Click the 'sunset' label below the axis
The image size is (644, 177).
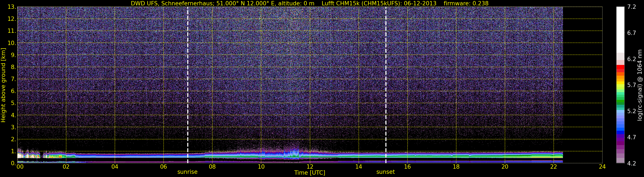pyautogui.click(x=386, y=172)
